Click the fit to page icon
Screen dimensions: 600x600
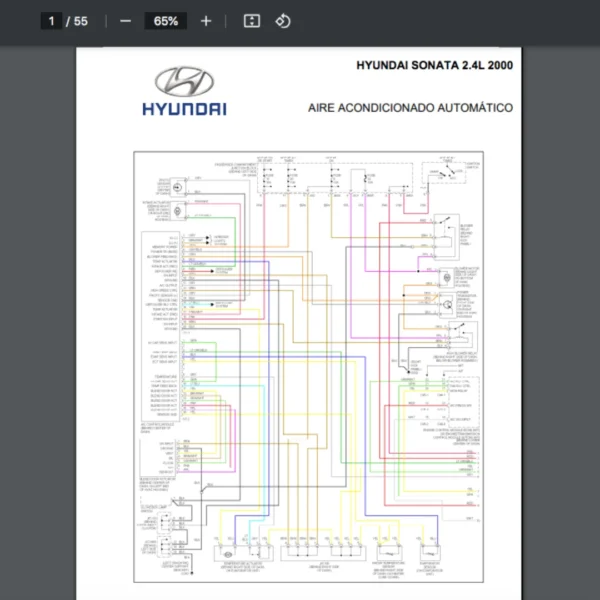(252, 21)
